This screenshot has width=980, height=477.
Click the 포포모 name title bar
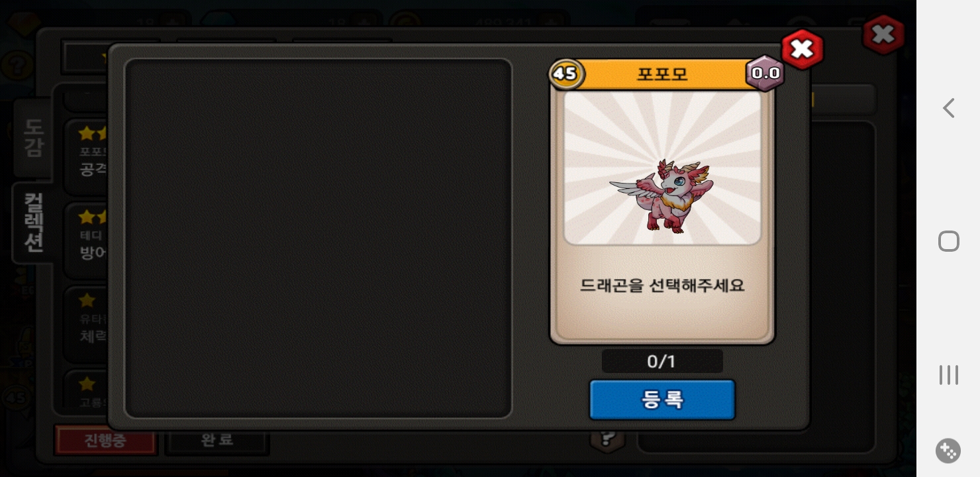[x=662, y=74]
